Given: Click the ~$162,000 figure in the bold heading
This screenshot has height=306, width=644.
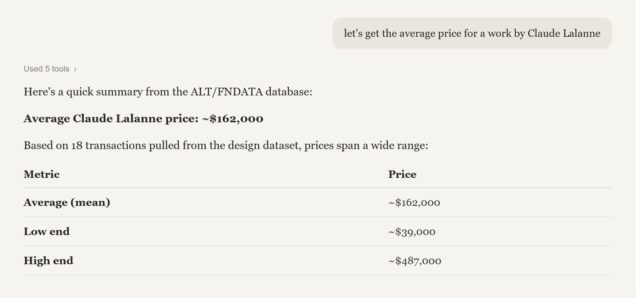Looking at the screenshot, I should 233,119.
